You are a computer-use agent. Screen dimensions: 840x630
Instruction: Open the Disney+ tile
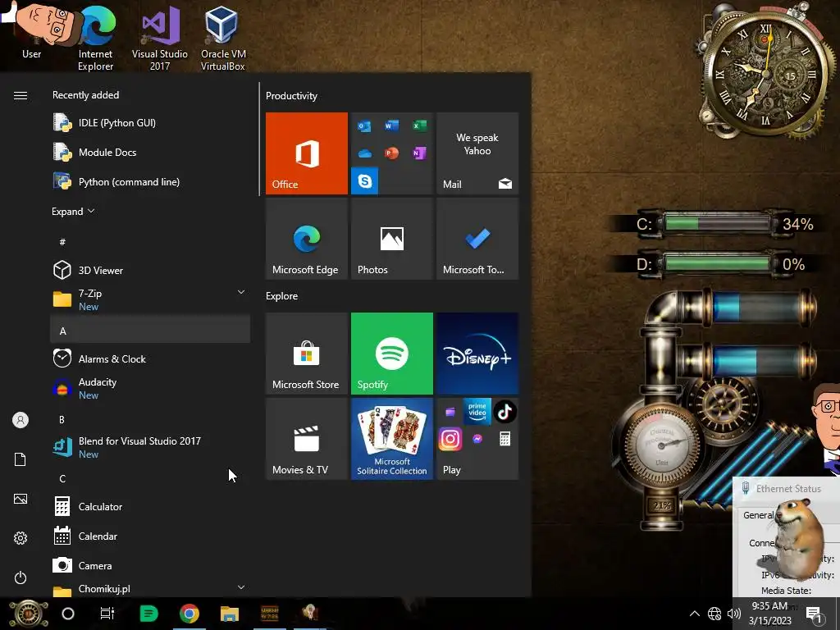click(x=477, y=354)
